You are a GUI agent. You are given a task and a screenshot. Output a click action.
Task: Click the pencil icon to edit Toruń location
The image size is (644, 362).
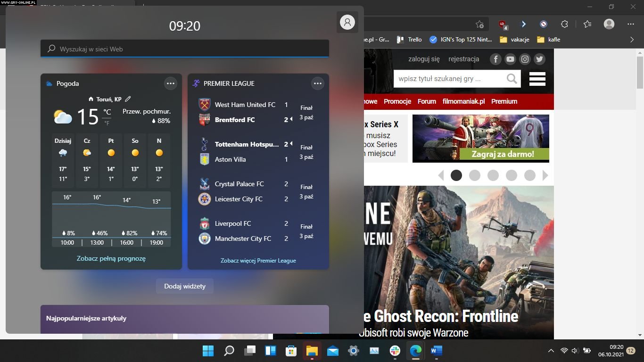point(128,99)
